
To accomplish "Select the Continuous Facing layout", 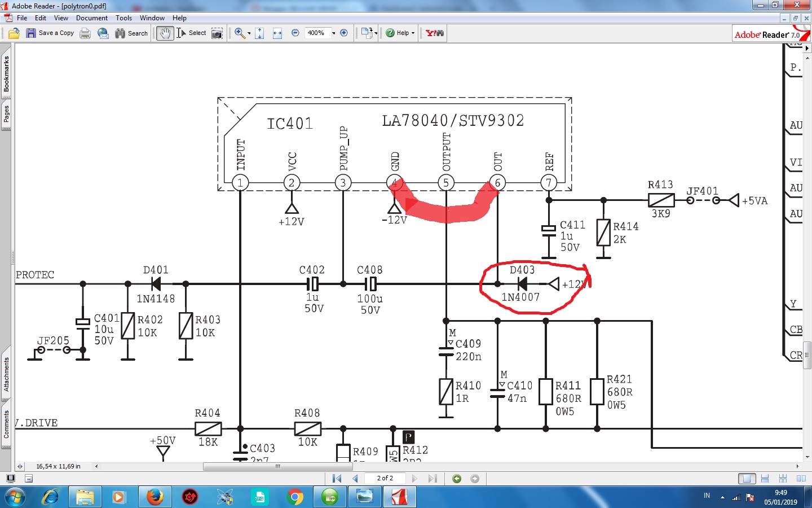I will coord(783,479).
